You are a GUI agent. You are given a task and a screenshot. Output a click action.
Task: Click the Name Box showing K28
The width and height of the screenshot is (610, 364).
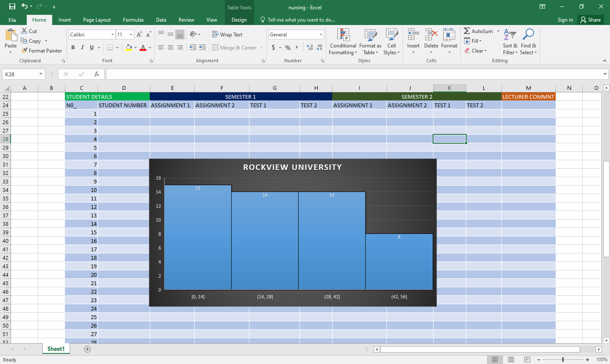pyautogui.click(x=20, y=74)
